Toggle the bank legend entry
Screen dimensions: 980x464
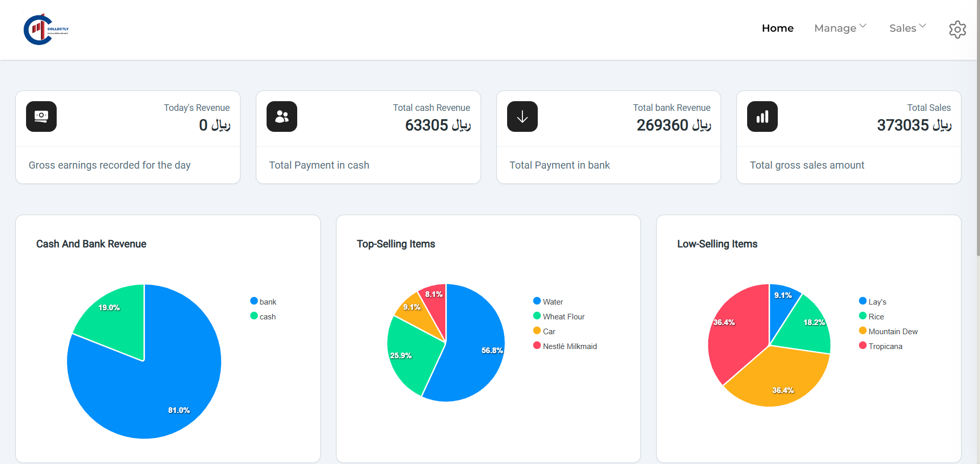pyautogui.click(x=264, y=301)
